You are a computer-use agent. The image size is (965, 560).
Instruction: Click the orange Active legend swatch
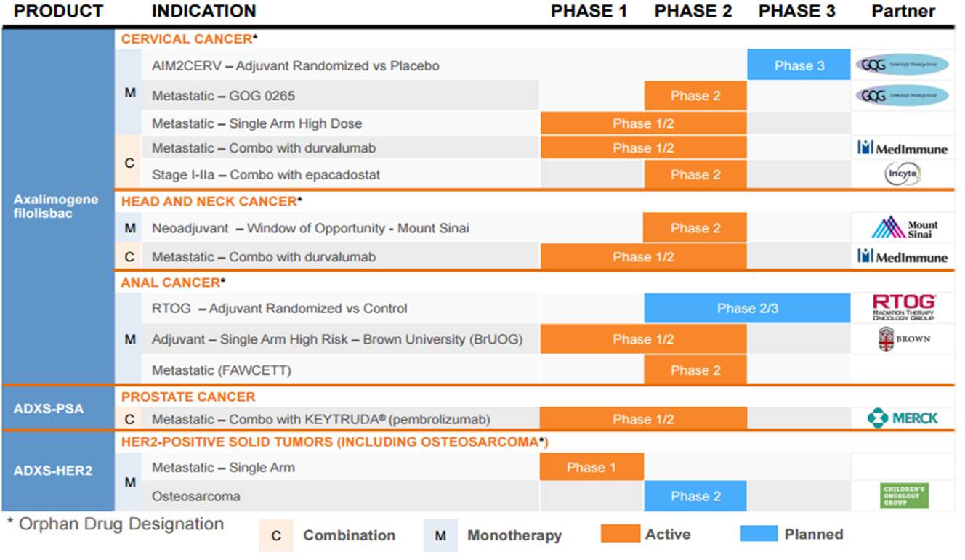point(620,534)
